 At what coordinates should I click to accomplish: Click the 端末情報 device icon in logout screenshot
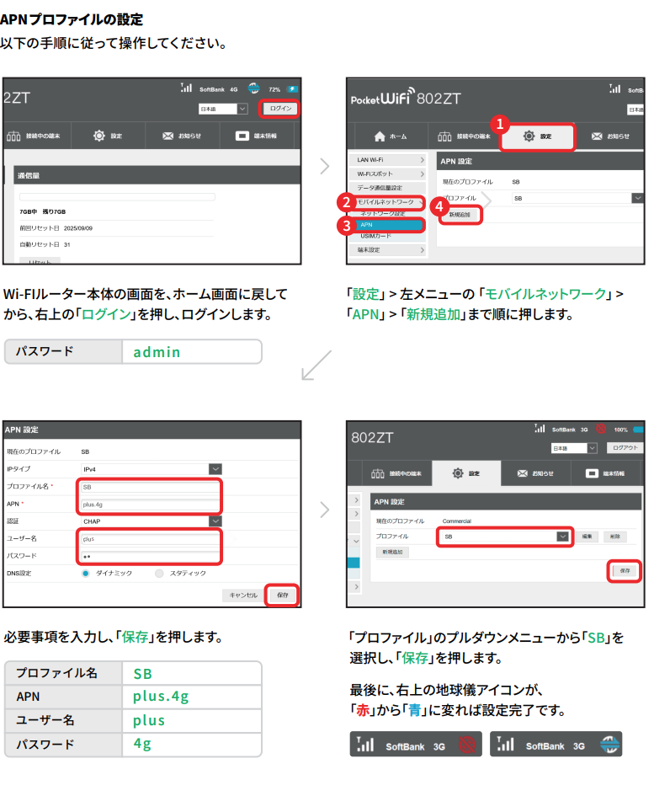(x=592, y=473)
